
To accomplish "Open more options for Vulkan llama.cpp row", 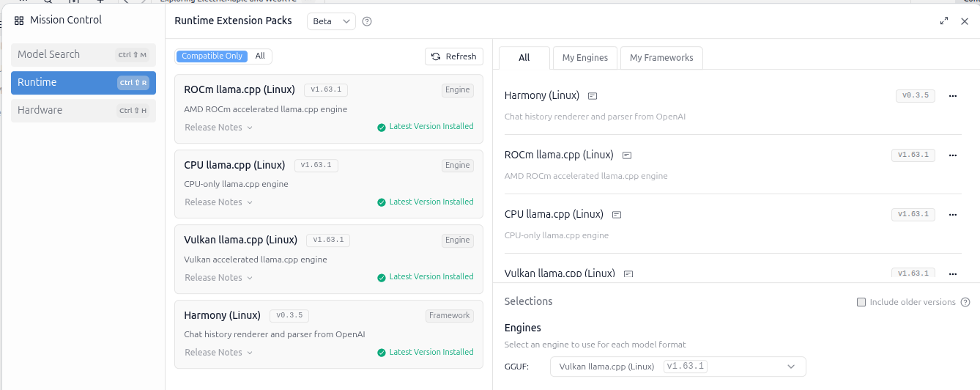I will click(953, 273).
